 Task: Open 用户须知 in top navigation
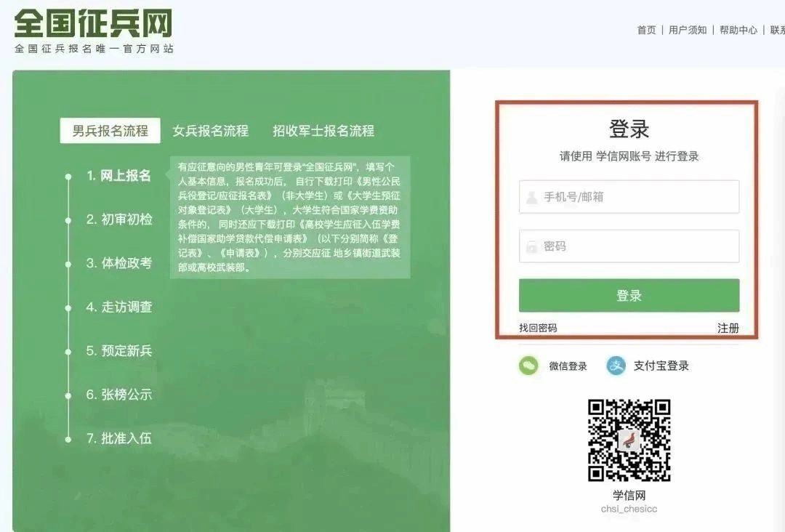coord(688,30)
